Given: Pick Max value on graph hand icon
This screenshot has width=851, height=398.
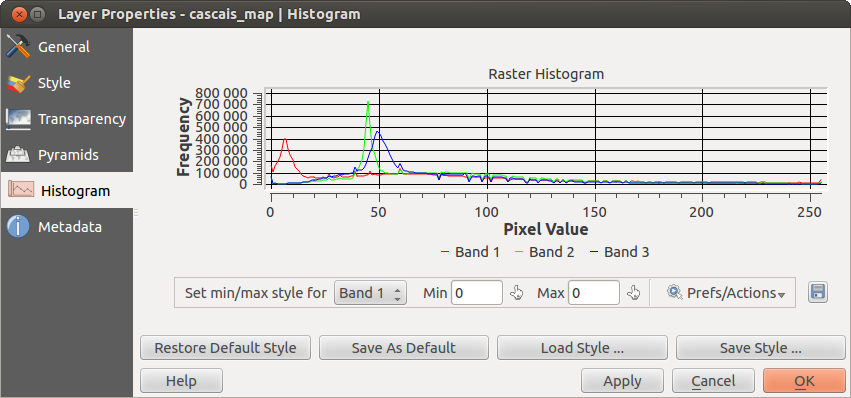Looking at the screenshot, I should 633,293.
